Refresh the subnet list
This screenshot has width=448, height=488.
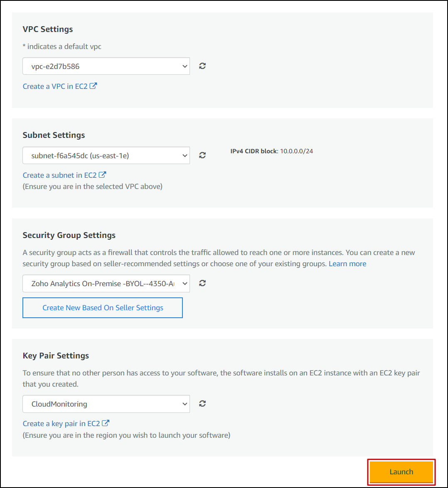click(202, 155)
